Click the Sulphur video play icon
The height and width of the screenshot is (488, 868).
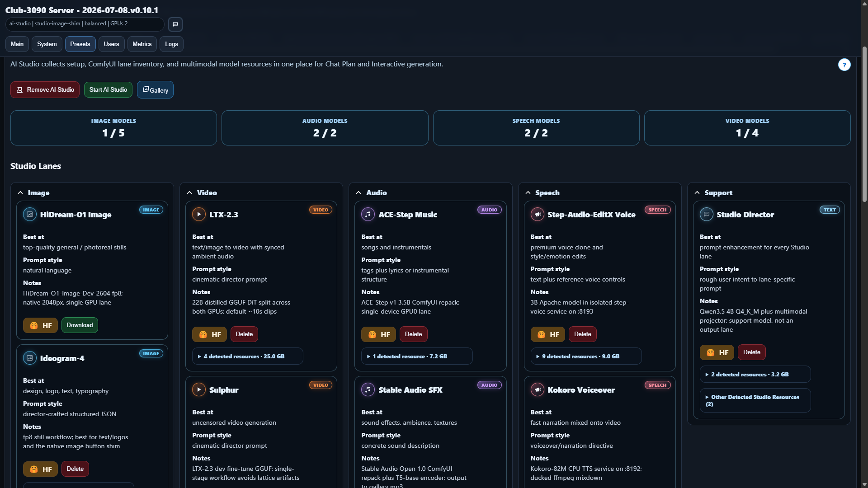point(199,389)
